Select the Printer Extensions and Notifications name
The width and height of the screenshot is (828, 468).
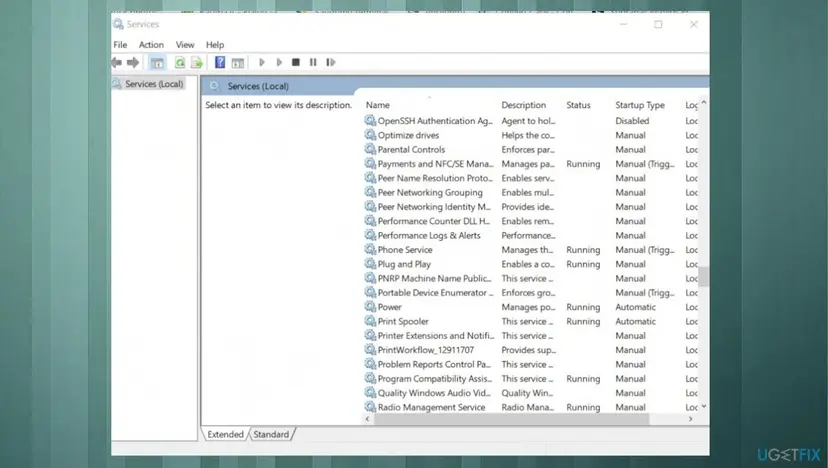[436, 335]
